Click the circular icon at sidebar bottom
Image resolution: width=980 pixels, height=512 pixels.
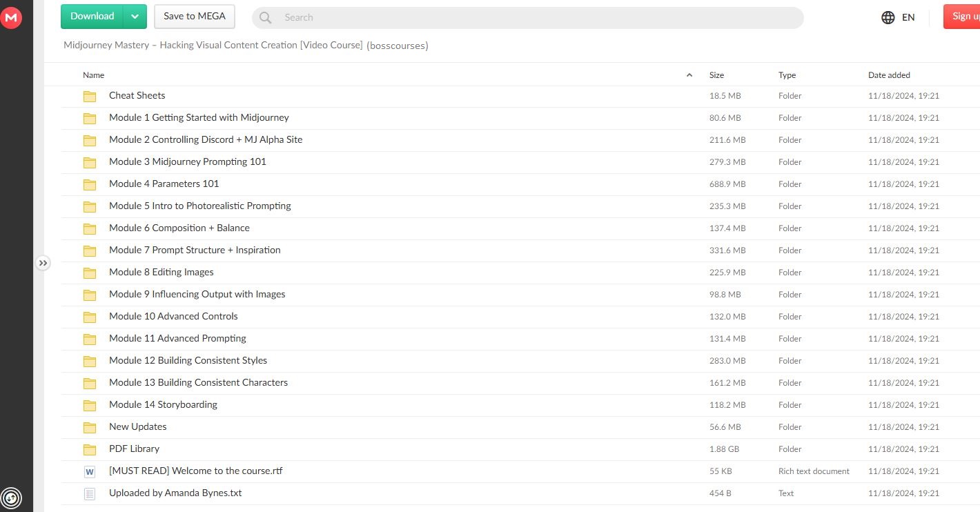(12, 497)
